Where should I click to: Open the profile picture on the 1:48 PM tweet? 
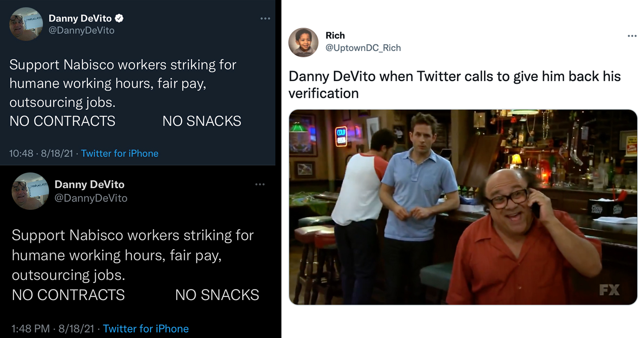pyautogui.click(x=30, y=191)
